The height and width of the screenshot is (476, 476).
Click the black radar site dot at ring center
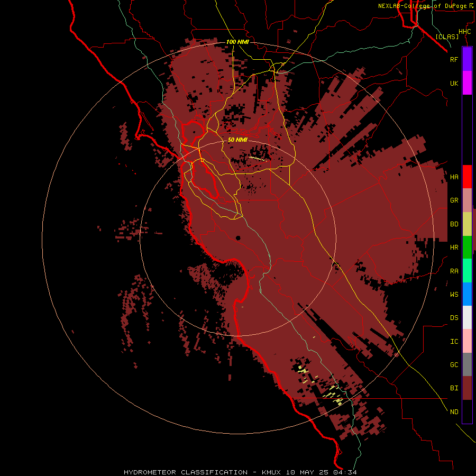238,238
